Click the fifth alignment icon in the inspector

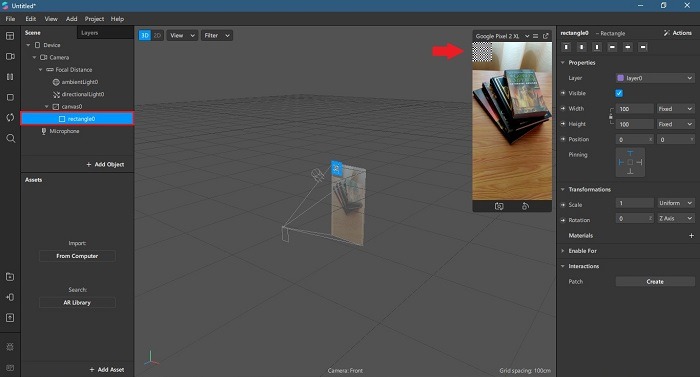[628, 47]
